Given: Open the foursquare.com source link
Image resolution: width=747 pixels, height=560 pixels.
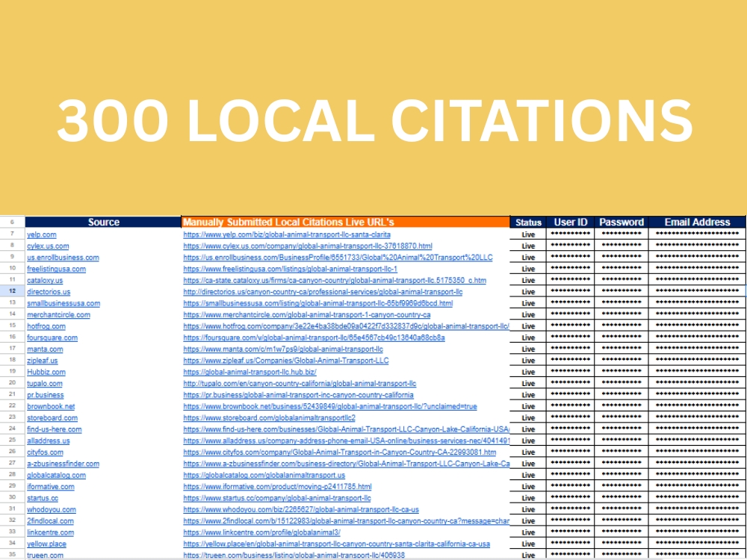Looking at the screenshot, I should (52, 337).
